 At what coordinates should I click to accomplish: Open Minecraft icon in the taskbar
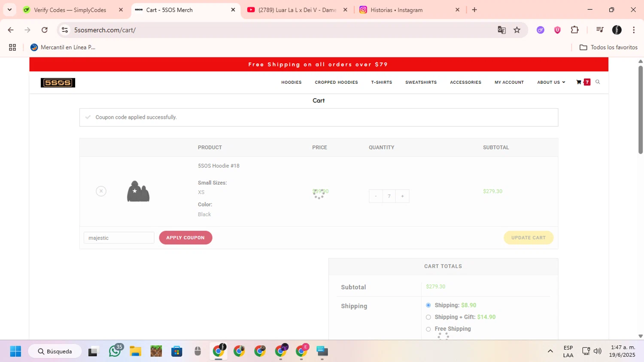pyautogui.click(x=156, y=351)
